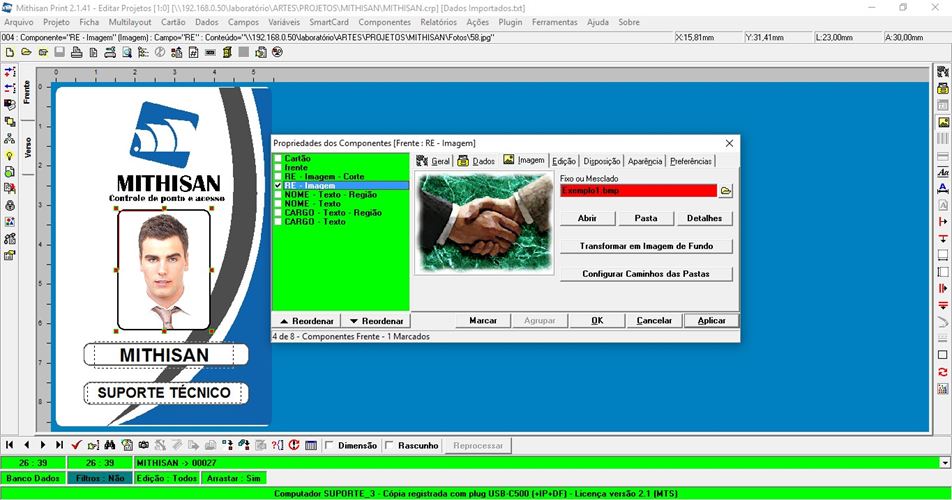The height and width of the screenshot is (500, 952).
Task: Check the Cartão component checkbox
Action: point(278,158)
